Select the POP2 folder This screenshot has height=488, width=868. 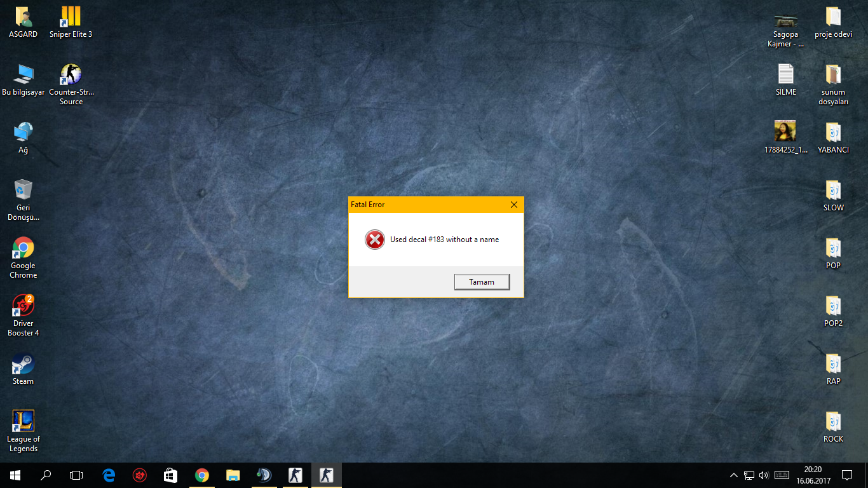[834, 311]
